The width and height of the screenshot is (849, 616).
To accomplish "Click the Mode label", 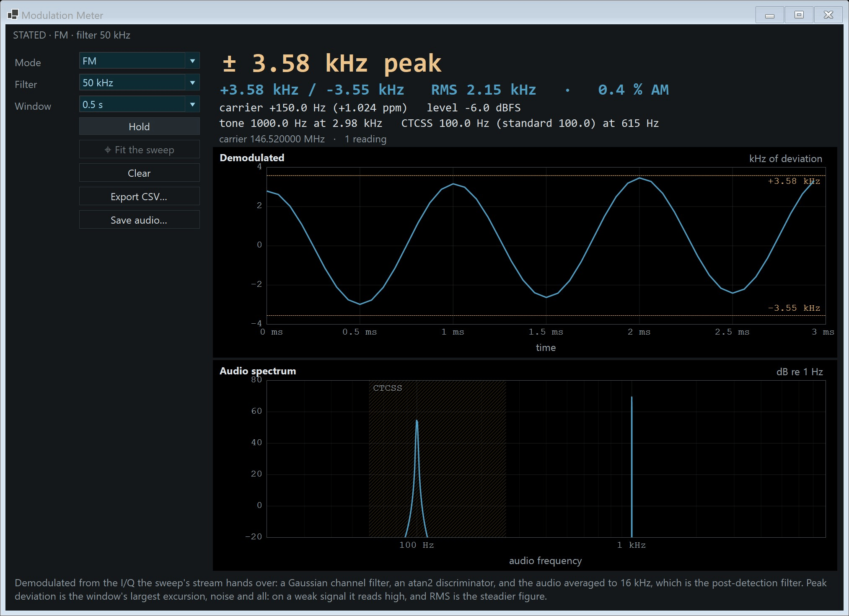I will click(28, 63).
